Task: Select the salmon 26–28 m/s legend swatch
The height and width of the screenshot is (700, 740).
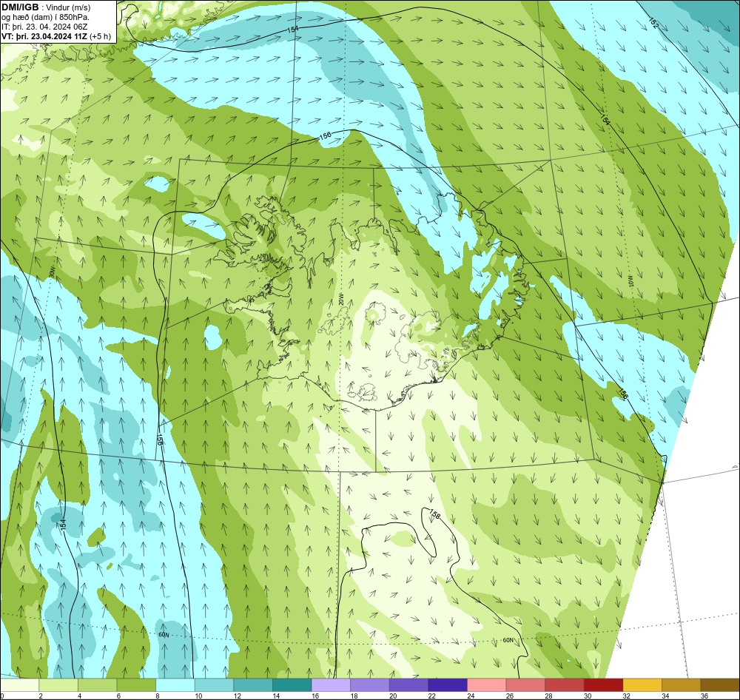Action: 525,685
